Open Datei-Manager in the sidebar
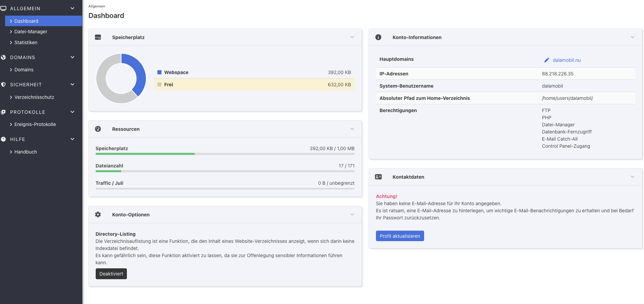 coord(31,32)
